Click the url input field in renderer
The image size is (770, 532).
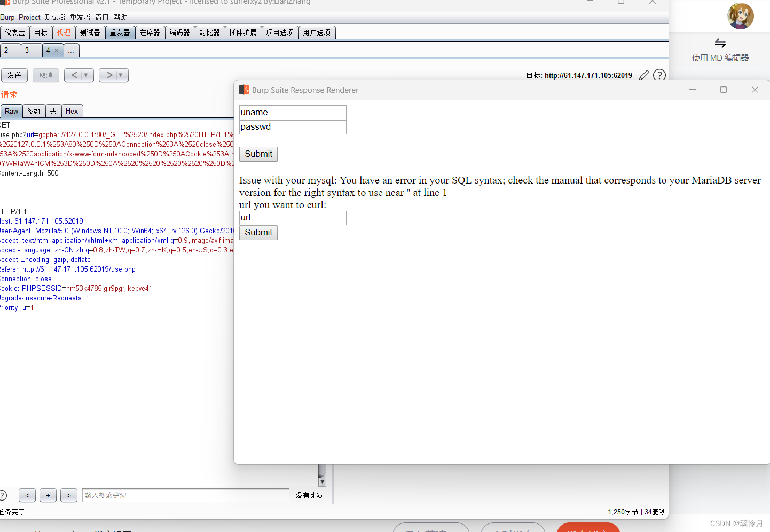click(293, 218)
